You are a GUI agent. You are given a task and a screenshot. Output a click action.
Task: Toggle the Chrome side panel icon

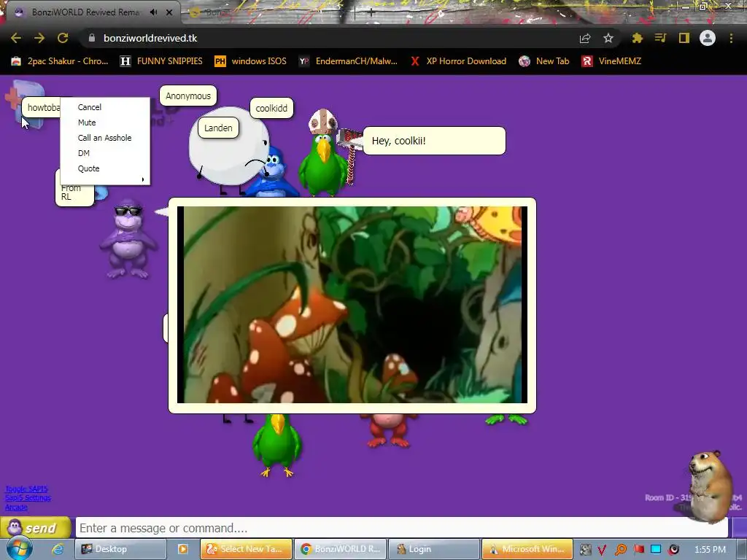(x=684, y=38)
